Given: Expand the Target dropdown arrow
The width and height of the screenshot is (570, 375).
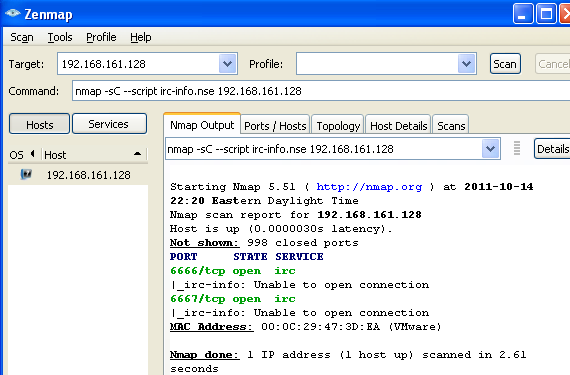Looking at the screenshot, I should click(x=228, y=64).
